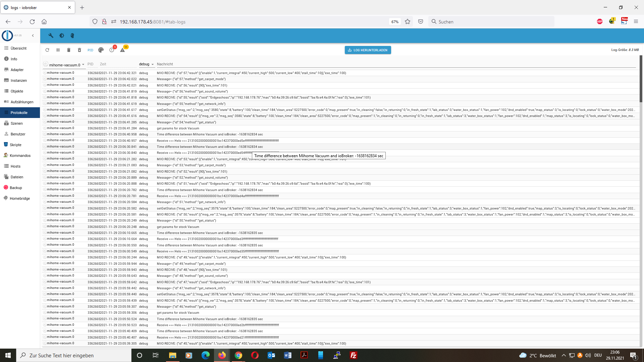Open FileZilla from the taskbar

(x=353, y=355)
